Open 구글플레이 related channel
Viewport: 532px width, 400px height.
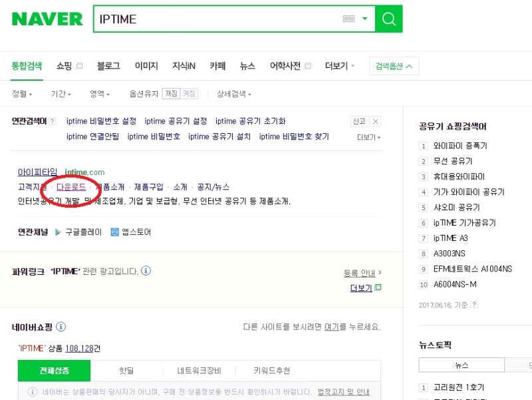coord(78,232)
